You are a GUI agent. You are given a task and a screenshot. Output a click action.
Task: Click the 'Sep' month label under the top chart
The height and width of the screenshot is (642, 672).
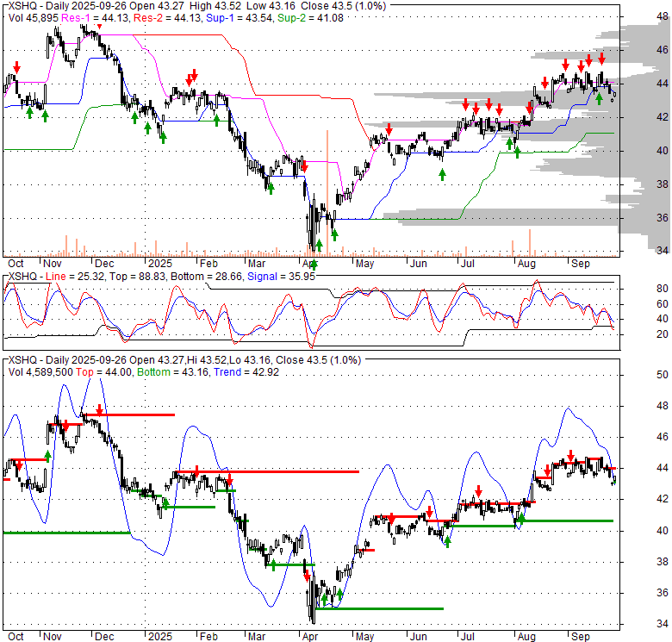(581, 264)
